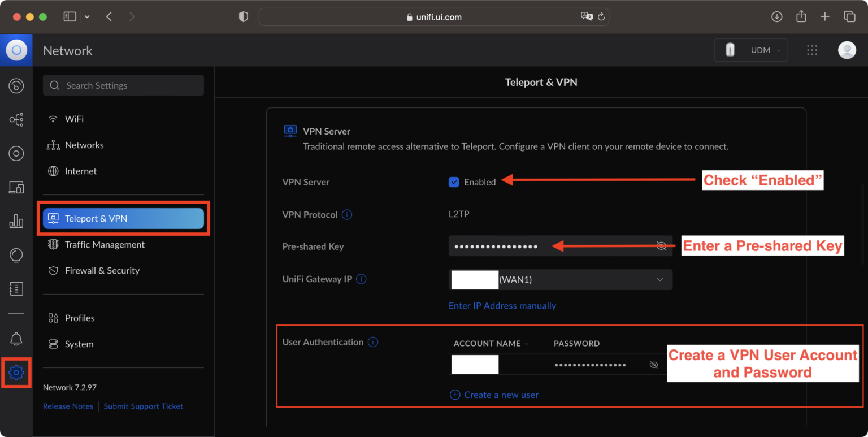Open the UniFi applications grid icon
Viewport: 868px width, 437px height.
(812, 50)
